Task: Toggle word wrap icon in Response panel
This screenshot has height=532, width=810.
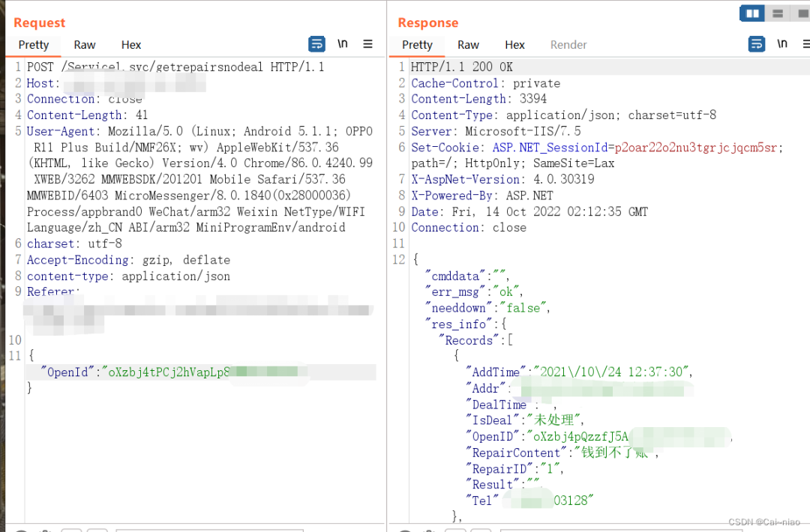Action: click(757, 44)
